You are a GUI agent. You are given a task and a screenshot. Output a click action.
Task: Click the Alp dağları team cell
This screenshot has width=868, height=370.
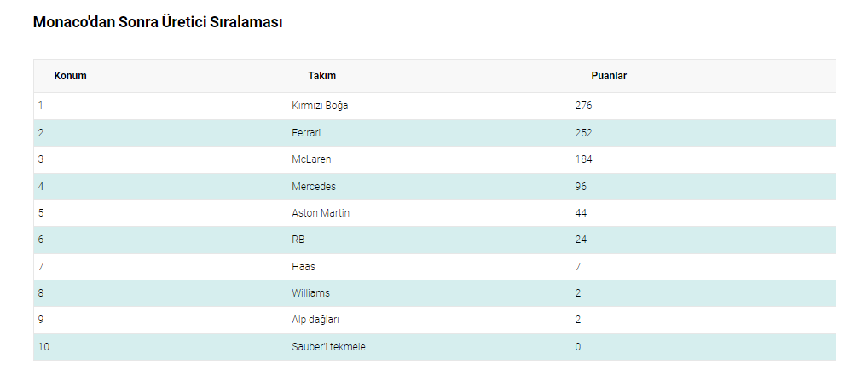pyautogui.click(x=315, y=320)
